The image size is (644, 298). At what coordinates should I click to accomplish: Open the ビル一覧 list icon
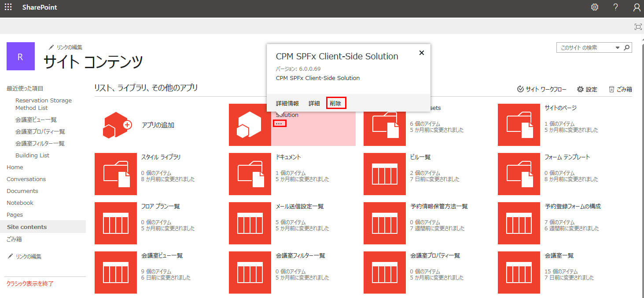click(385, 174)
